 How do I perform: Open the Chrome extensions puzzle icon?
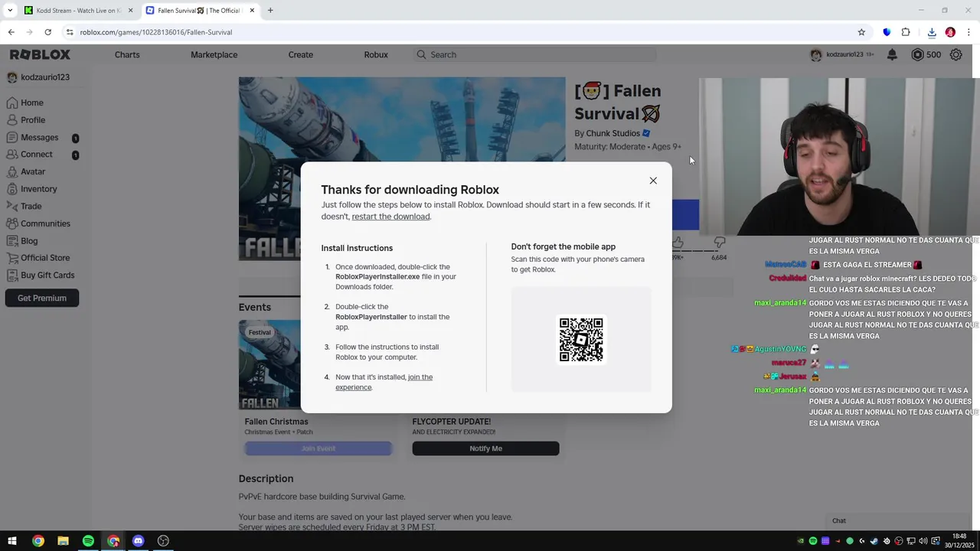[906, 32]
